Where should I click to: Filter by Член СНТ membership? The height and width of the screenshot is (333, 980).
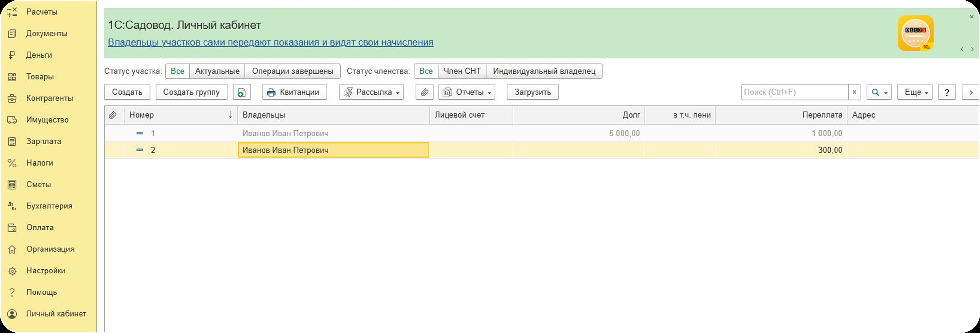point(462,71)
